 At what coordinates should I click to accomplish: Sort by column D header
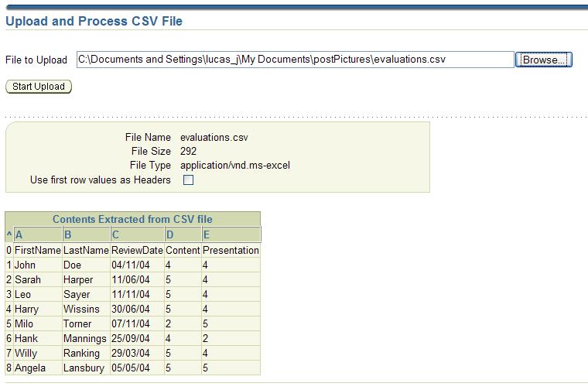point(169,234)
